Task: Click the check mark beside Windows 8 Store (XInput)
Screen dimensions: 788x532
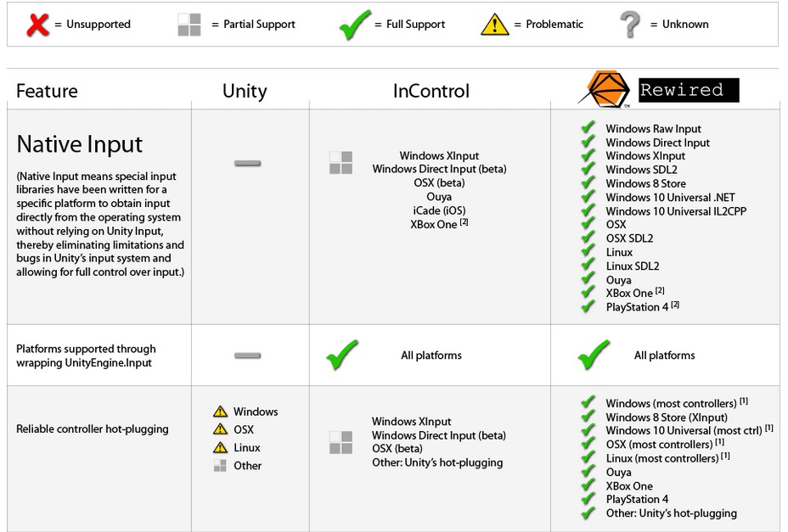Action: (588, 416)
